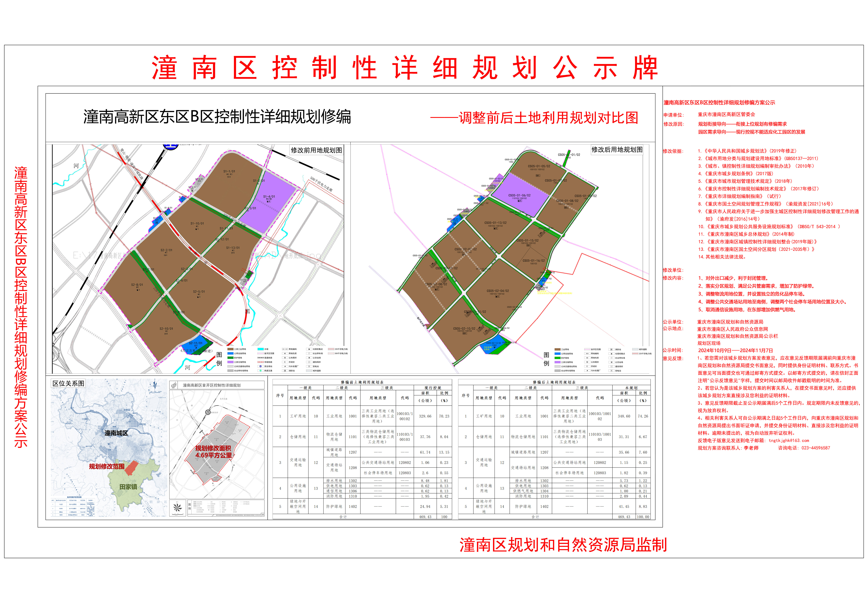Click the 《重庆市城乡规划条例》(2017版) basis item
This screenshot has width=868, height=614.
[736, 174]
